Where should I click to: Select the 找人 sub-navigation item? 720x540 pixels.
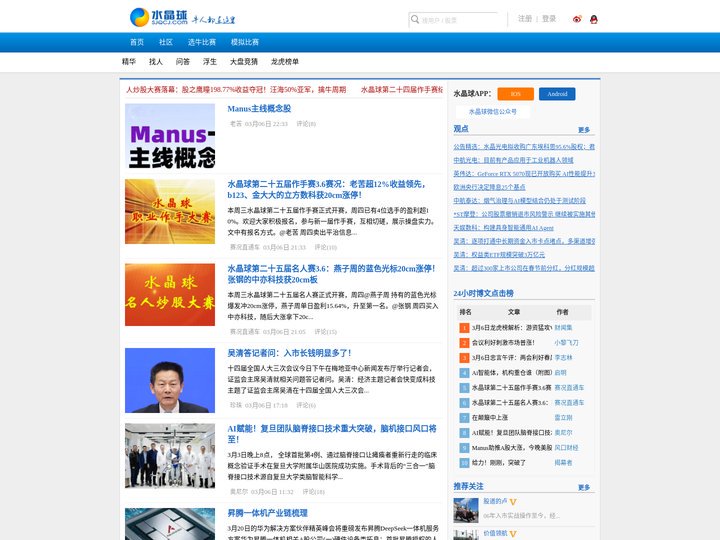tap(156, 62)
